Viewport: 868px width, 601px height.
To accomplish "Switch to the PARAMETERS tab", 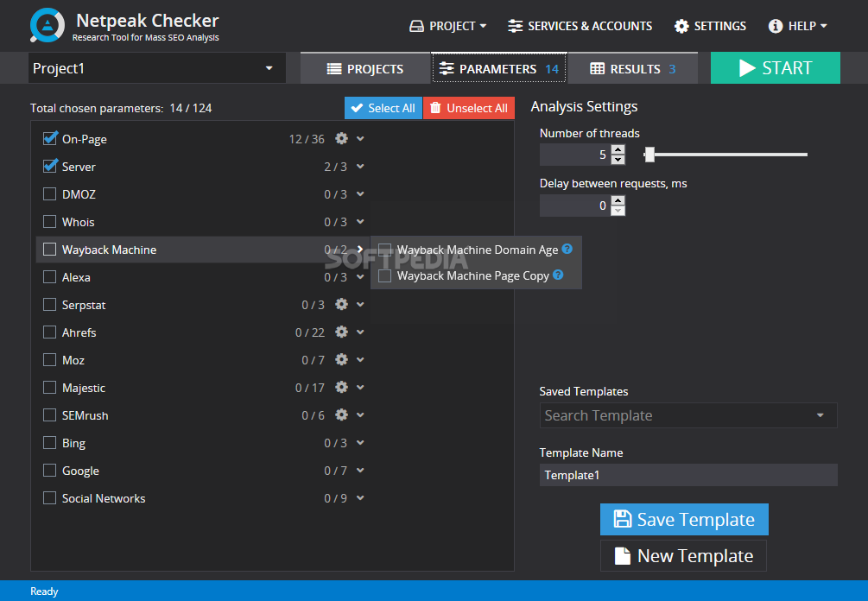I will pos(499,68).
